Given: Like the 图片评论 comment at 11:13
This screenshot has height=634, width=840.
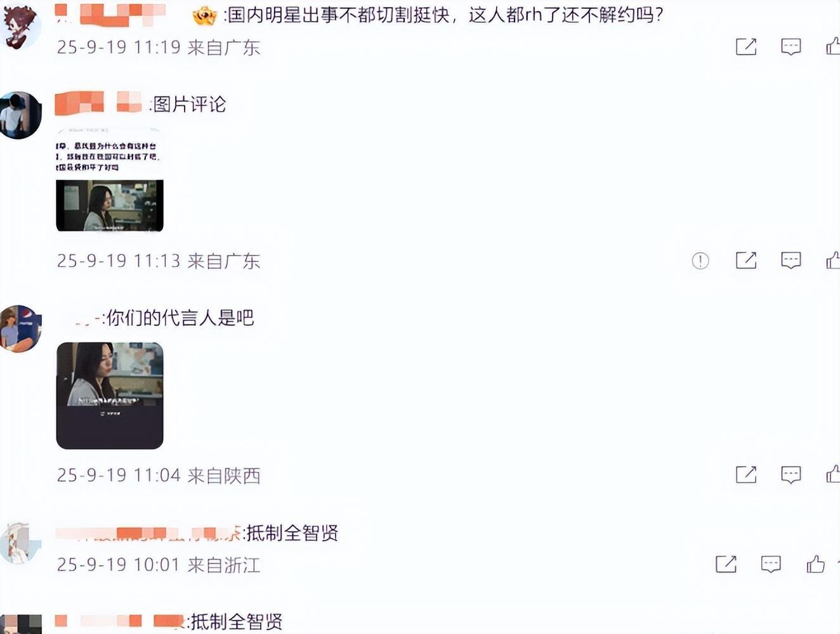Looking at the screenshot, I should coord(833,260).
